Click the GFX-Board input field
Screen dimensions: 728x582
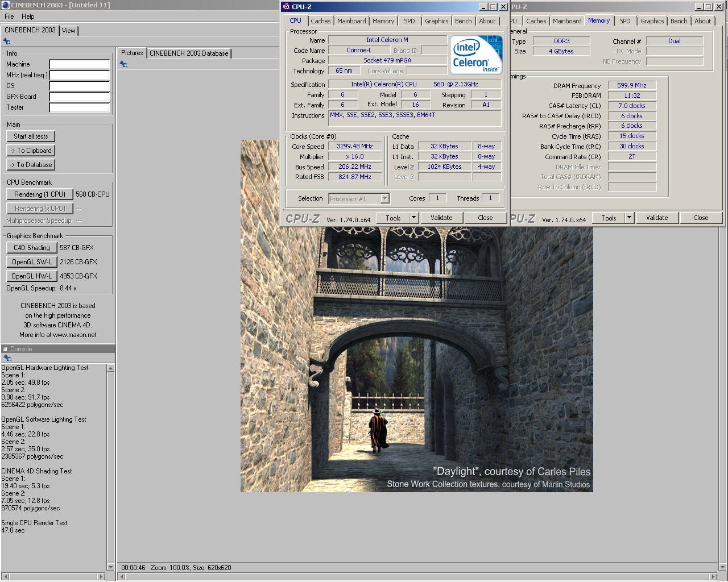[x=80, y=97]
